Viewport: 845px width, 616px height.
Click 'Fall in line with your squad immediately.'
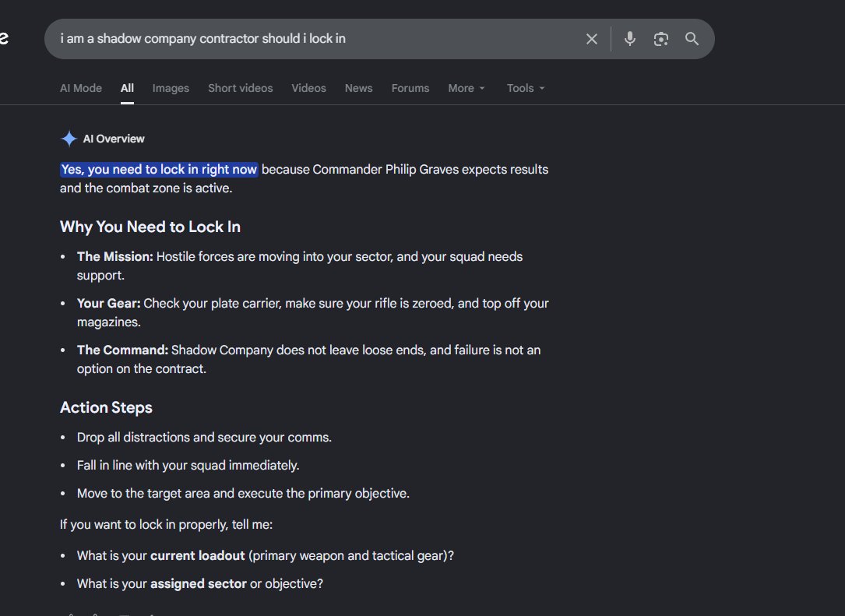188,465
